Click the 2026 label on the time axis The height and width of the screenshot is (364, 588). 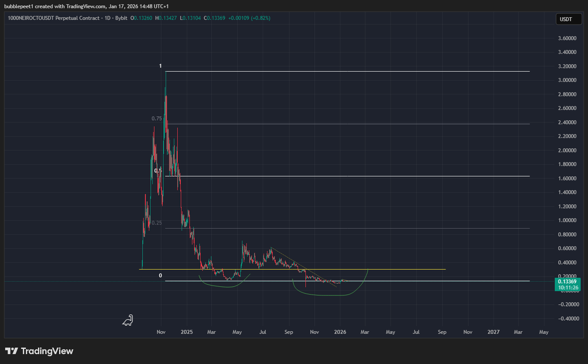[x=340, y=332]
